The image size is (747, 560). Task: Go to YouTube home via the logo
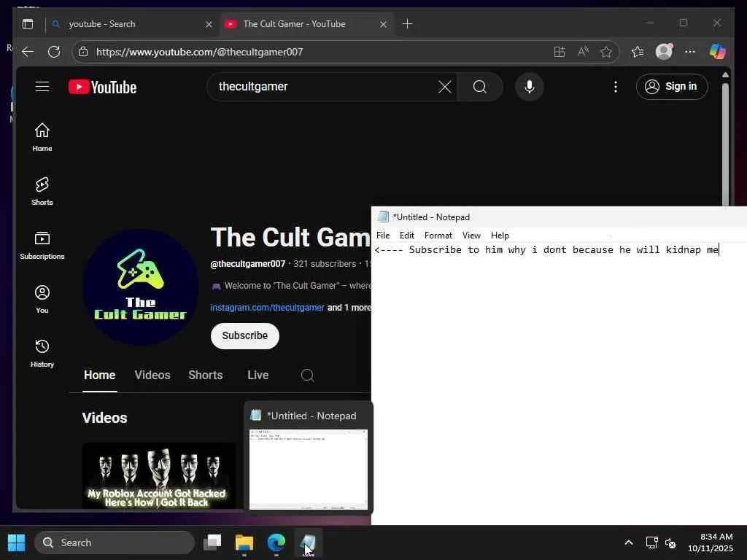(x=102, y=87)
